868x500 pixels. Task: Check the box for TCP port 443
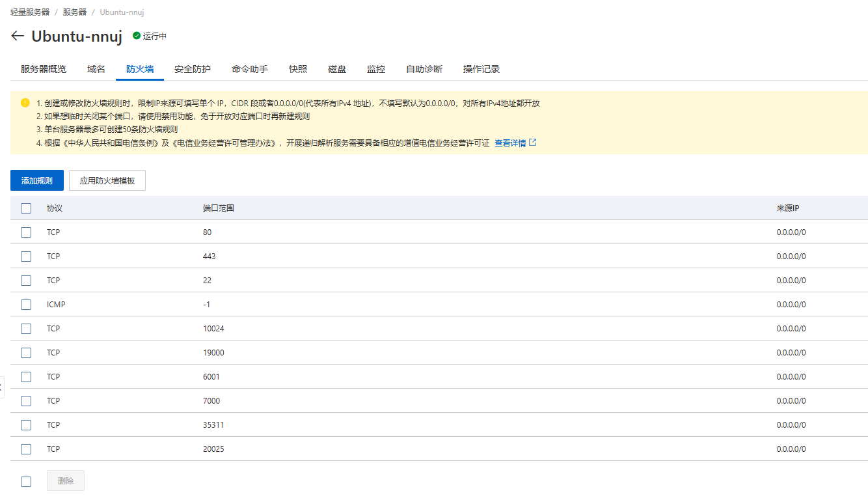coord(26,257)
